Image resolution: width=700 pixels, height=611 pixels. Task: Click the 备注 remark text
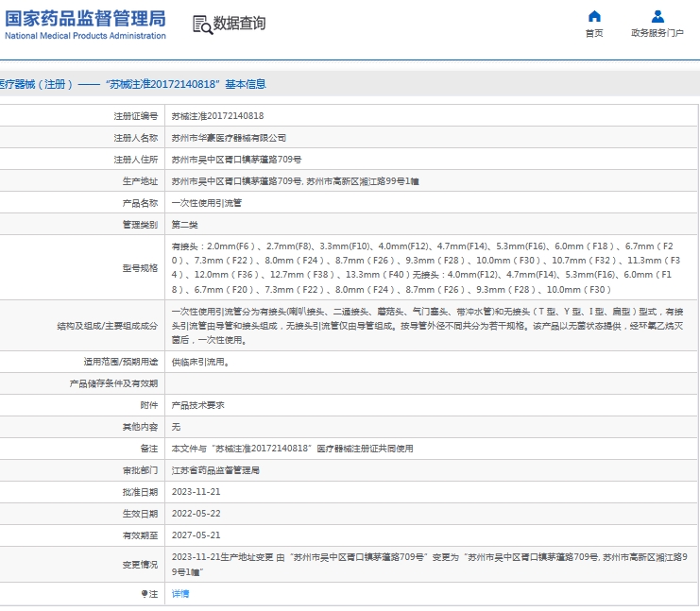(x=292, y=449)
